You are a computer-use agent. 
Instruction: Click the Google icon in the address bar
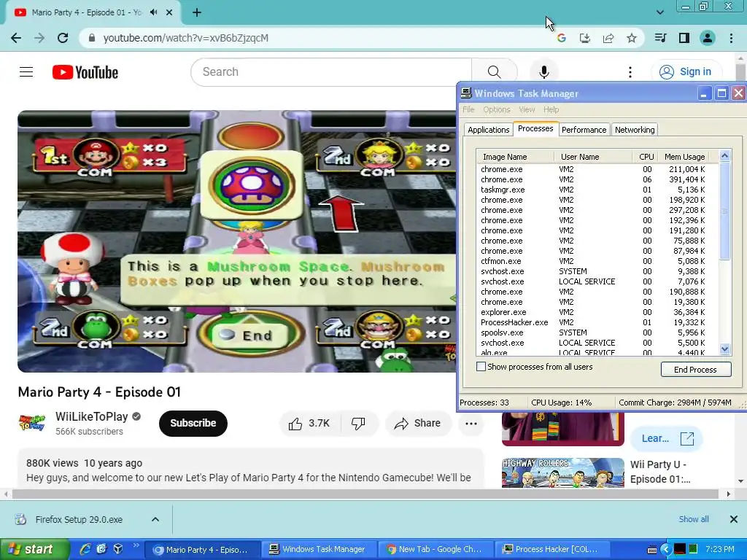click(562, 38)
